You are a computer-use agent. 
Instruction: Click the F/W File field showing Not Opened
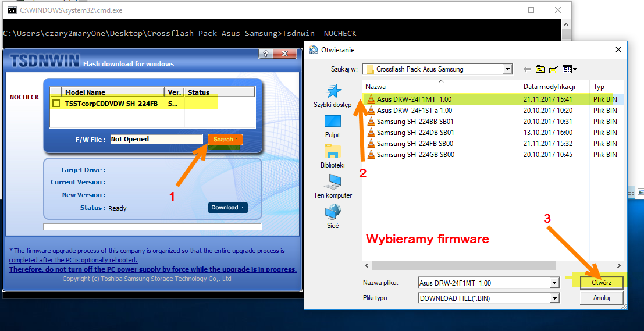click(156, 139)
